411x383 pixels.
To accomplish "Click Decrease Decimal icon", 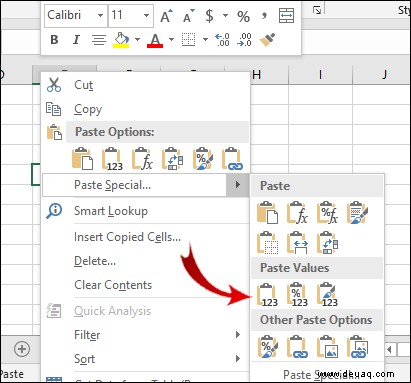I will (x=244, y=40).
